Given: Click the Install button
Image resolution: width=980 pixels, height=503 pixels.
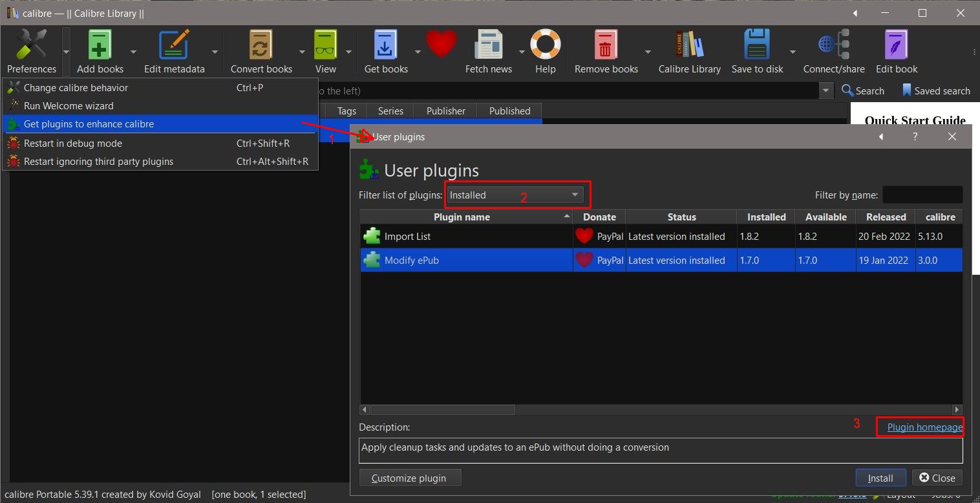Looking at the screenshot, I should [880, 478].
